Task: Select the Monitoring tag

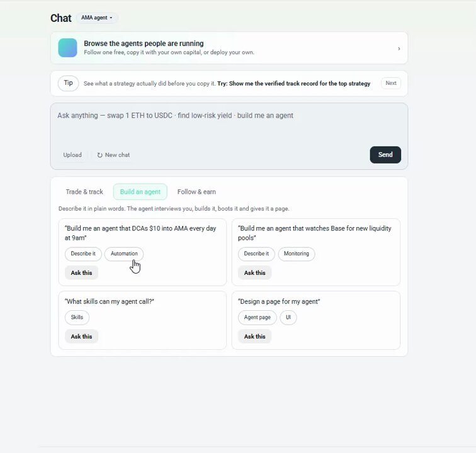Action: (x=297, y=254)
